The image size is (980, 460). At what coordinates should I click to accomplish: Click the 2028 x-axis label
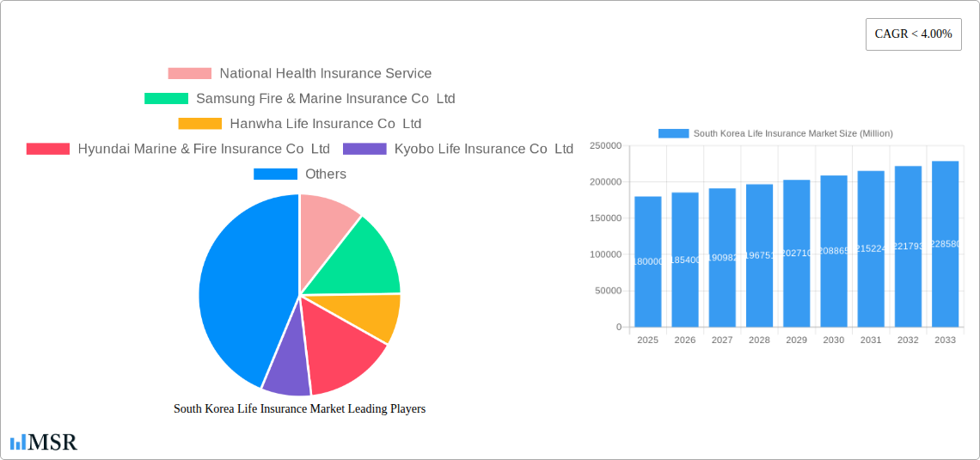(759, 340)
